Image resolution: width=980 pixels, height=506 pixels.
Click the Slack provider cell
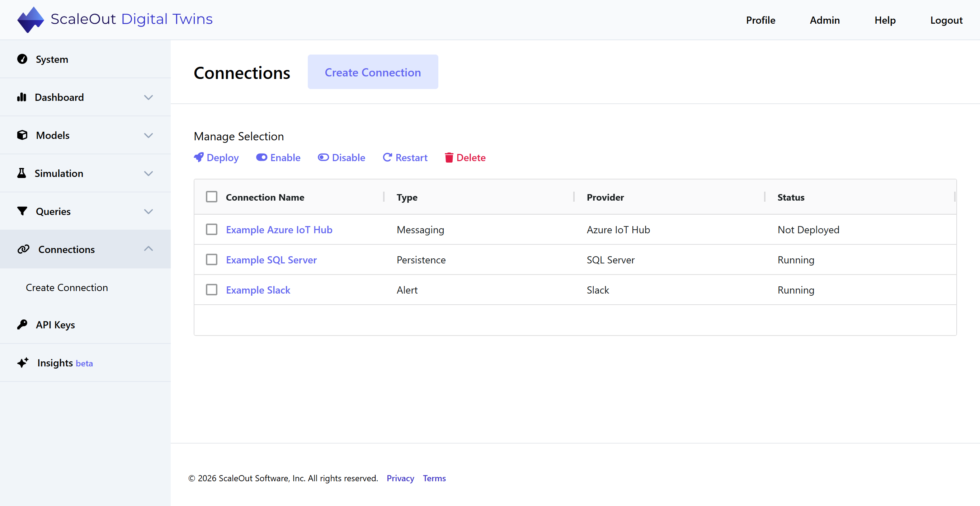pos(598,290)
